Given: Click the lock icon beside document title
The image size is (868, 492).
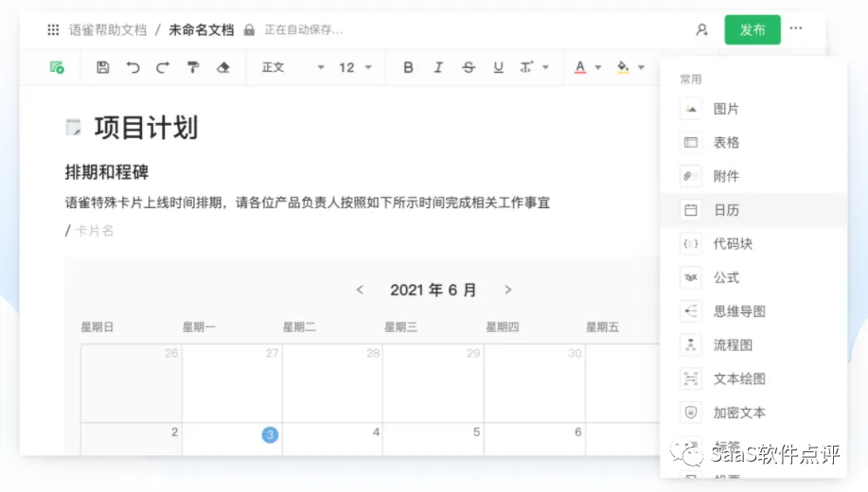Looking at the screenshot, I should point(249,30).
